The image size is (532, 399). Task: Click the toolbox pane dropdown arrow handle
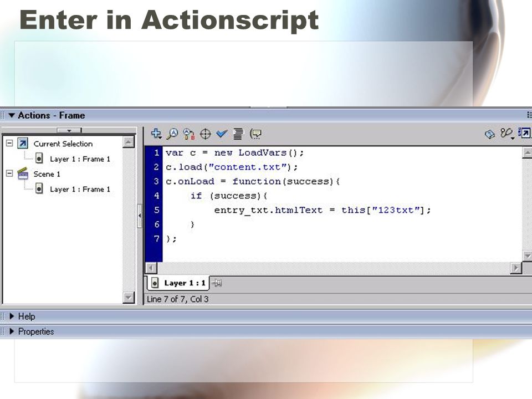[69, 131]
